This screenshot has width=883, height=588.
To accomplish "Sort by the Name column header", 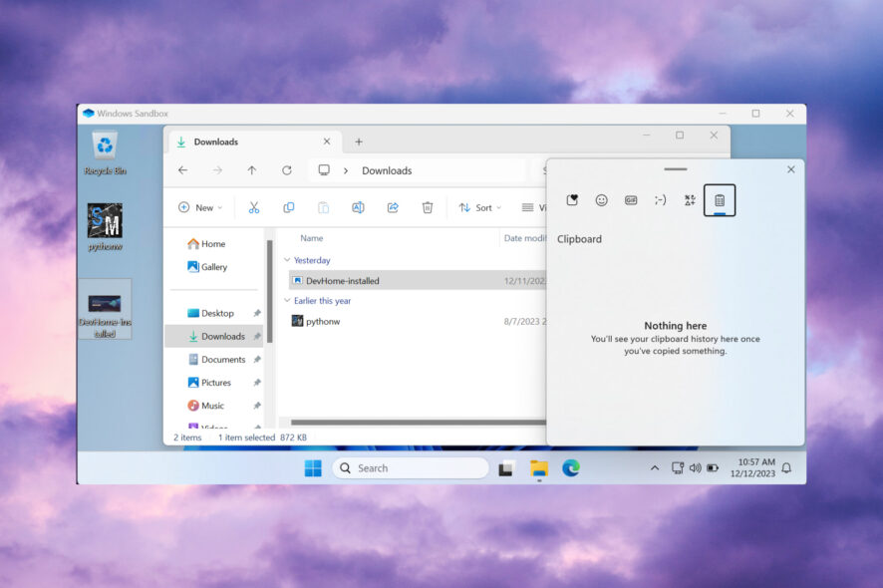I will click(x=311, y=238).
